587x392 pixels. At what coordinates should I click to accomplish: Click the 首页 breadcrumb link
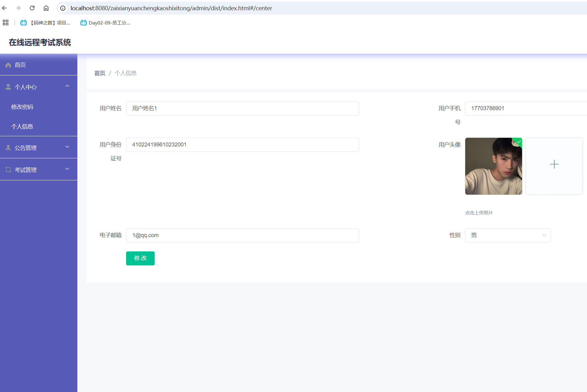(100, 73)
